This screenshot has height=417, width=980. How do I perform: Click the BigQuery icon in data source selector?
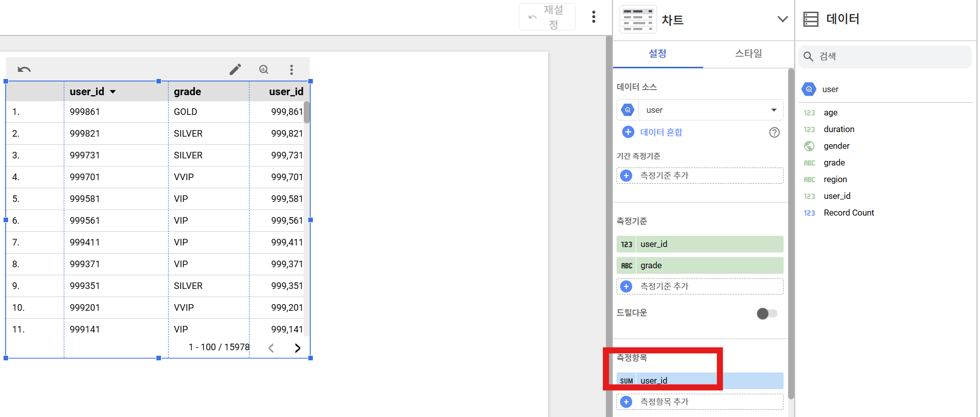(x=628, y=110)
